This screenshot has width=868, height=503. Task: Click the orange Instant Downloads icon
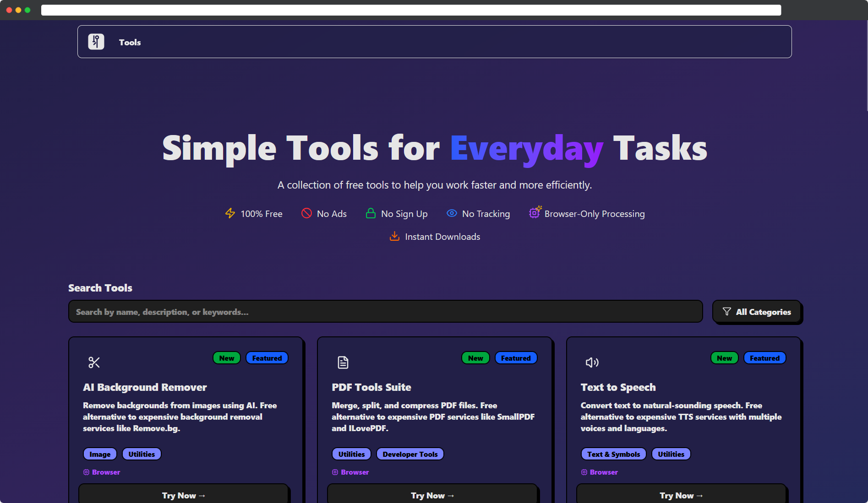pyautogui.click(x=394, y=236)
